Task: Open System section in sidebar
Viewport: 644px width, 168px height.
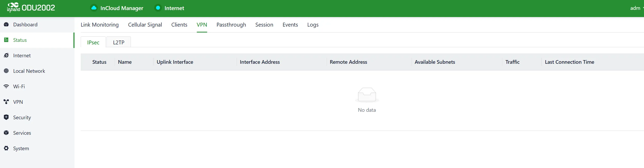Action: click(x=37, y=148)
